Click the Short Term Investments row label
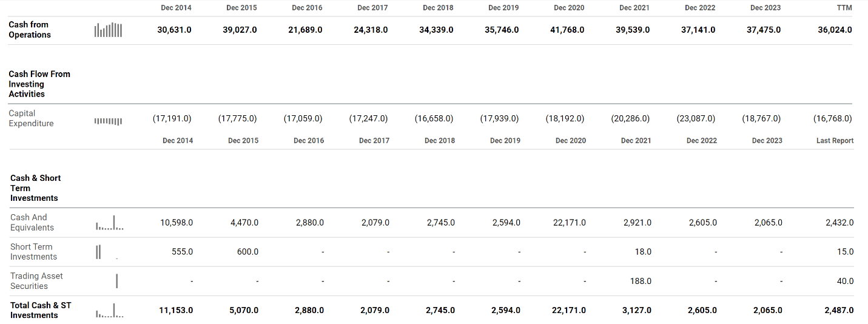 tap(33, 252)
